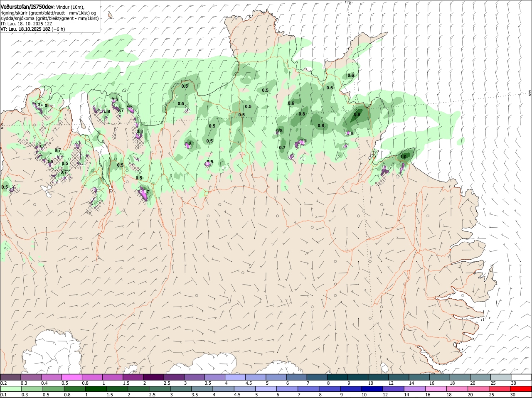Pick the dark teal top swatch starting at 8
The height and width of the screenshot is (398, 532).
coord(337,377)
